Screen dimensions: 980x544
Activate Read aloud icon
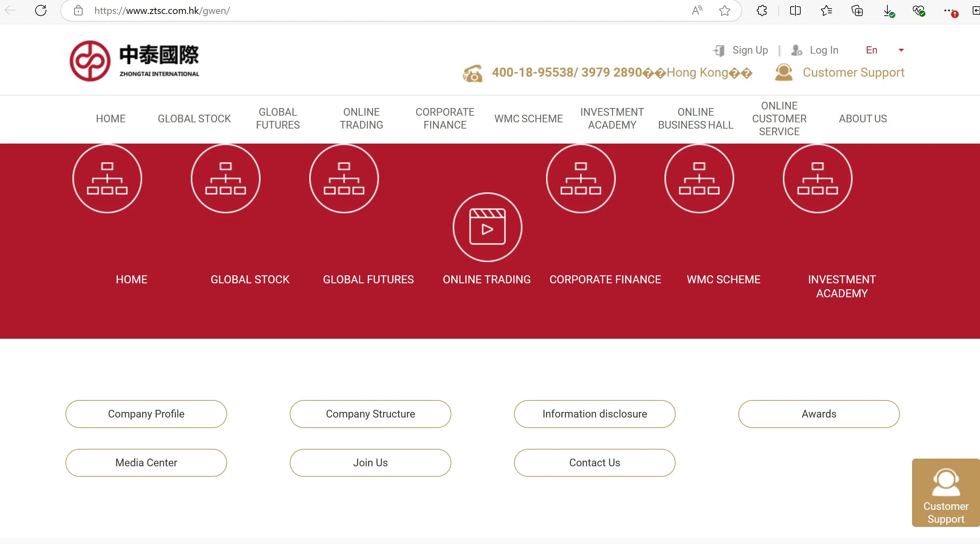coord(697,10)
